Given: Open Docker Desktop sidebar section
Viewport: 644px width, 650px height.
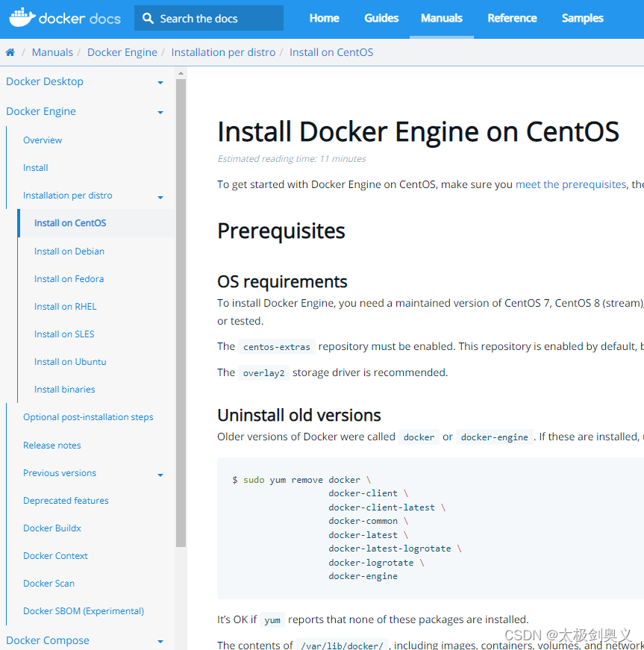Looking at the screenshot, I should coord(45,81).
